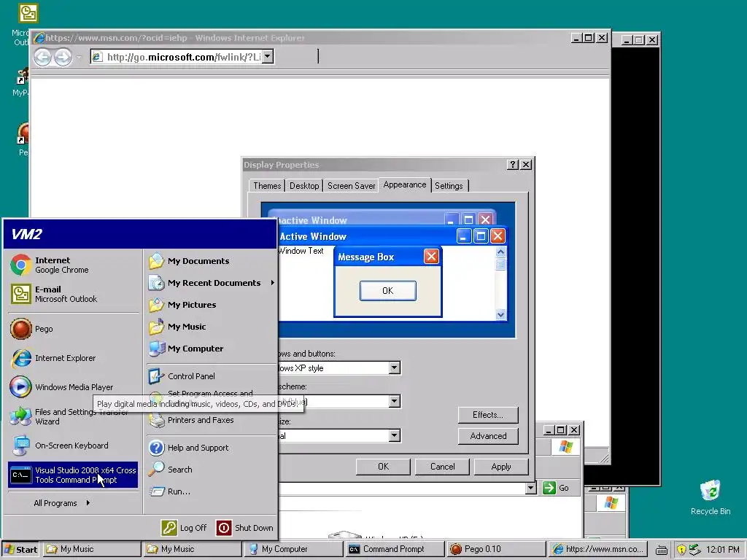Click Apply in Display Properties
This screenshot has height=560, width=747.
tap(501, 467)
